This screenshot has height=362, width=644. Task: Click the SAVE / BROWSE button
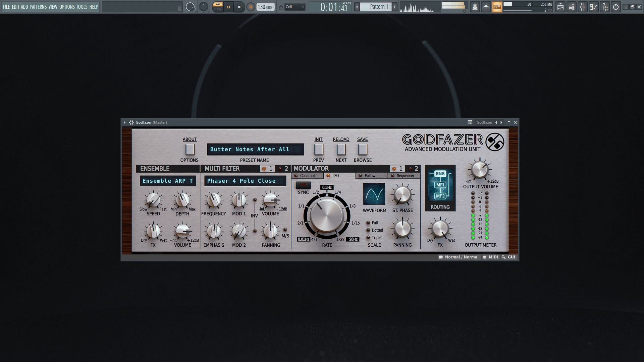tap(363, 149)
